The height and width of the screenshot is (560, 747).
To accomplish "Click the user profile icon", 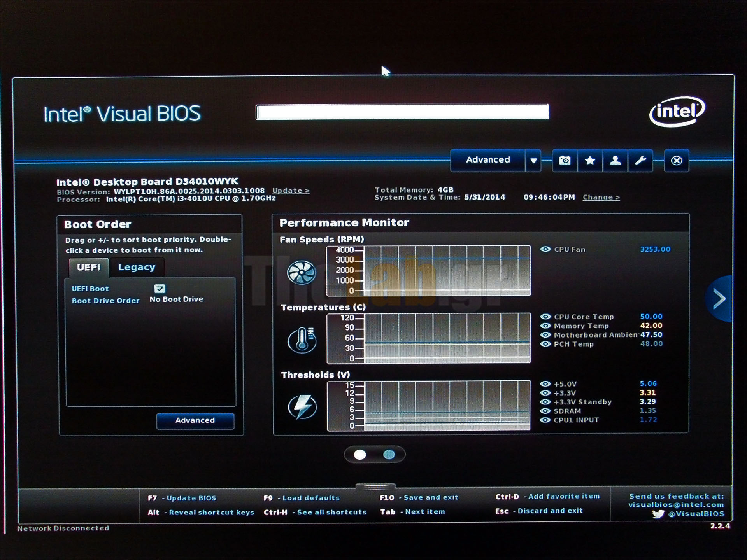I will click(x=615, y=160).
